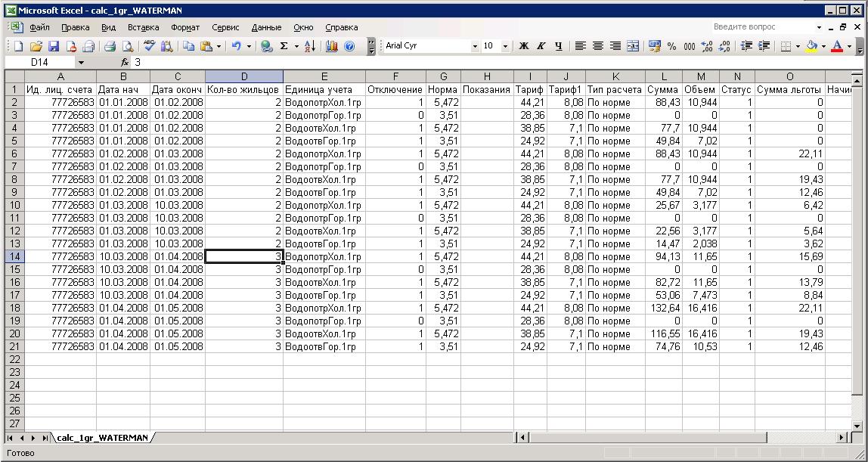Click the Save diskette icon
The height and width of the screenshot is (462, 868).
54,46
